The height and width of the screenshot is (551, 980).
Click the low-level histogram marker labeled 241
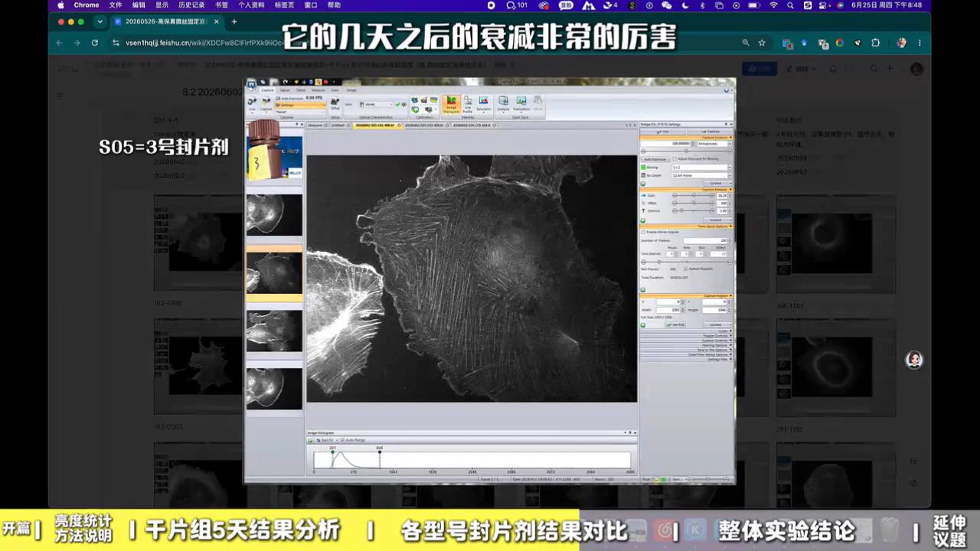(332, 452)
